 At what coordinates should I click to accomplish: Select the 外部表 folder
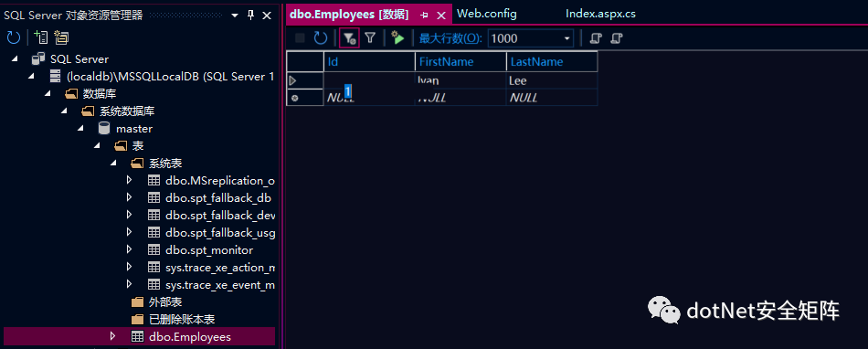point(165,302)
